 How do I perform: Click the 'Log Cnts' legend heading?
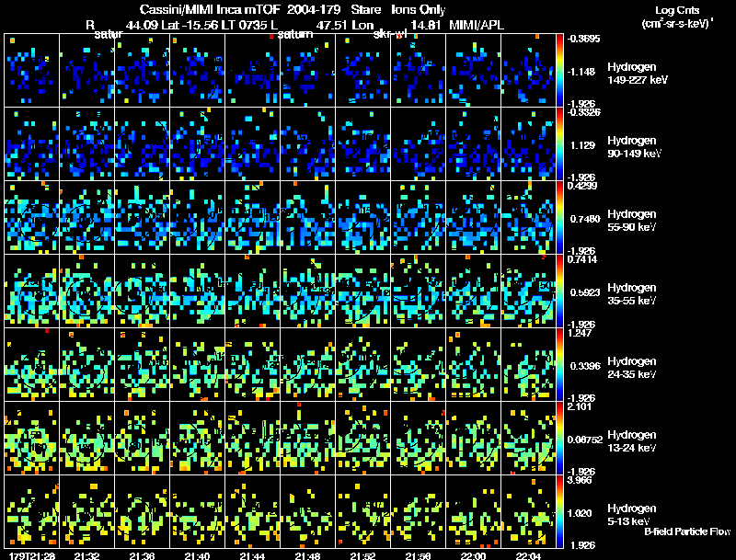[677, 10]
